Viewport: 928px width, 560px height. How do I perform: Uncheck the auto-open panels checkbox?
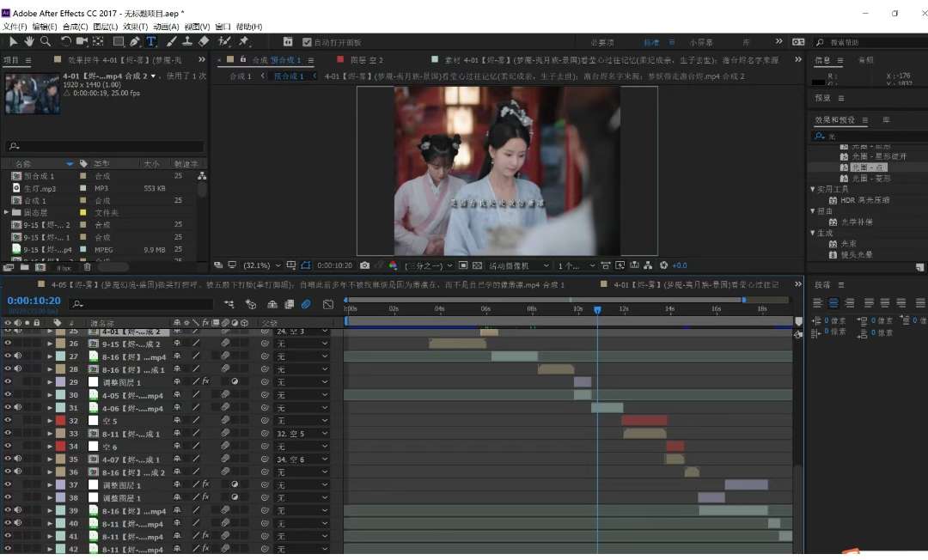click(x=307, y=42)
